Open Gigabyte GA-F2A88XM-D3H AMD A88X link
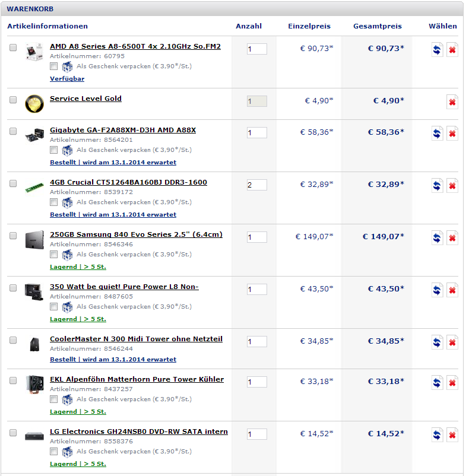Screen dimensions: 466x476 (123, 130)
